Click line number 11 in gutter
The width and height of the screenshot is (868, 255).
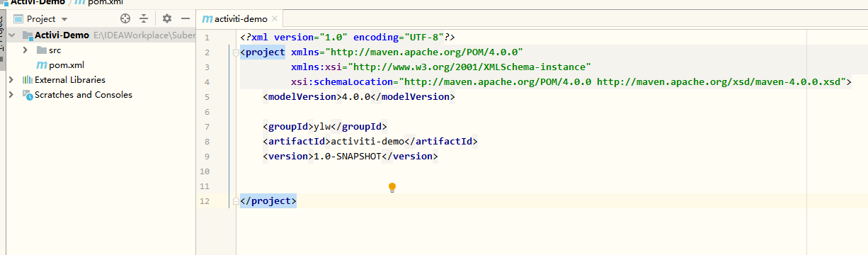point(205,186)
